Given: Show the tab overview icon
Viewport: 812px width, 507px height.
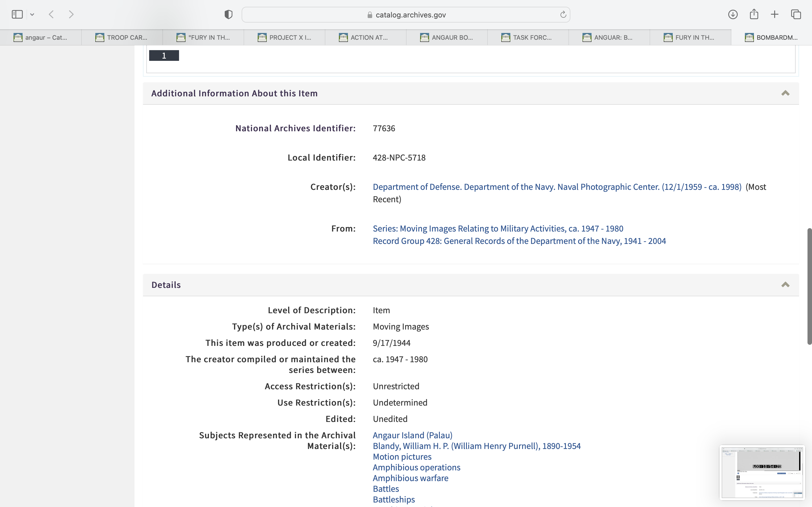Looking at the screenshot, I should [x=796, y=14].
